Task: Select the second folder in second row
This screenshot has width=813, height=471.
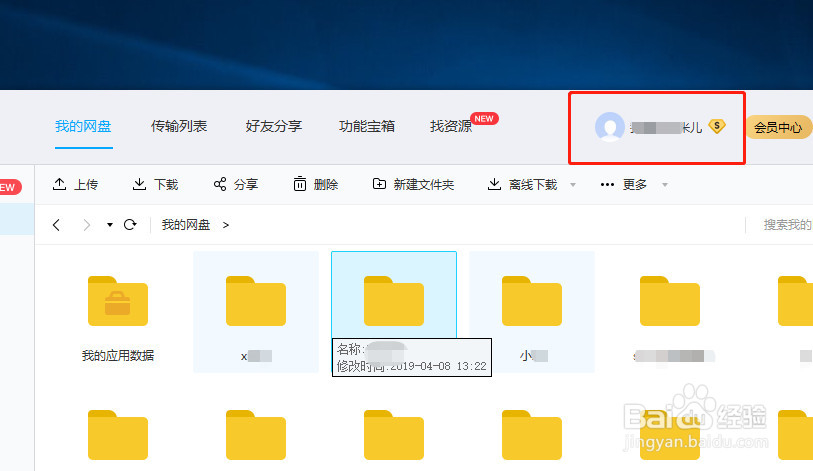Action: point(256,435)
